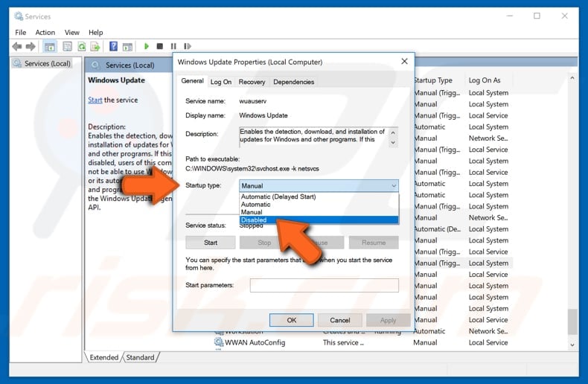
Task: Click the Start the service link
Action: click(95, 100)
